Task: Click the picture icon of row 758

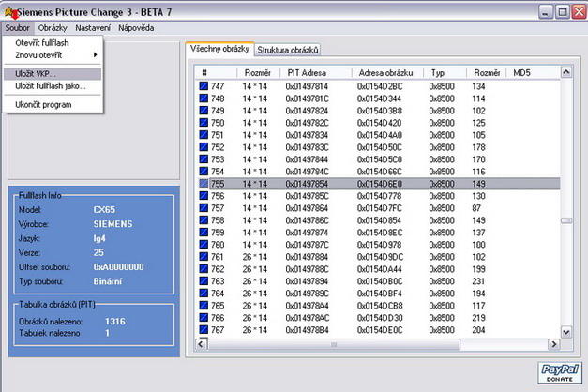Action: point(204,220)
